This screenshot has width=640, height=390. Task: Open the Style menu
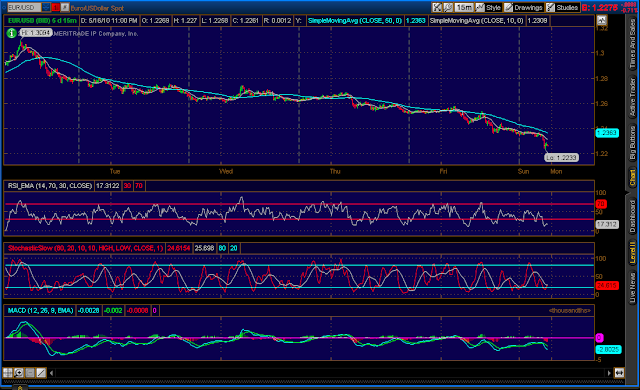[489, 7]
